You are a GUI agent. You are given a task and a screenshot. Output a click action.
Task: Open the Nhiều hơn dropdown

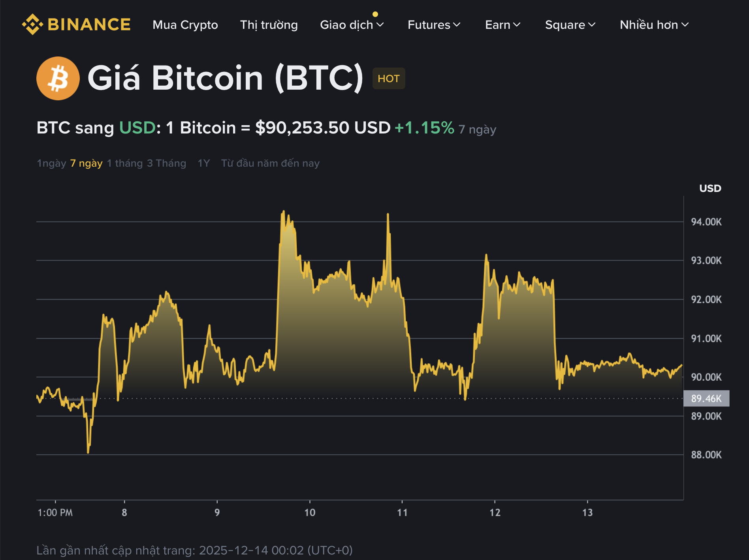click(653, 25)
